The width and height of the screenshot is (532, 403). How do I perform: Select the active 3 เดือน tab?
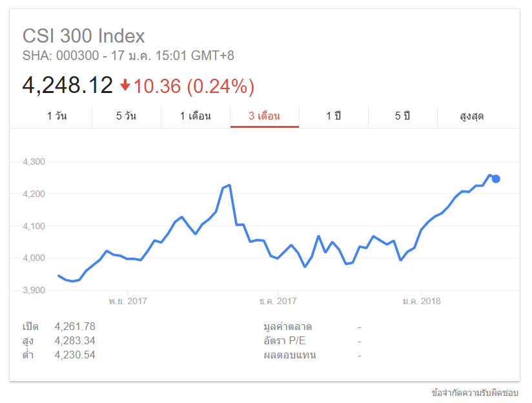click(265, 116)
